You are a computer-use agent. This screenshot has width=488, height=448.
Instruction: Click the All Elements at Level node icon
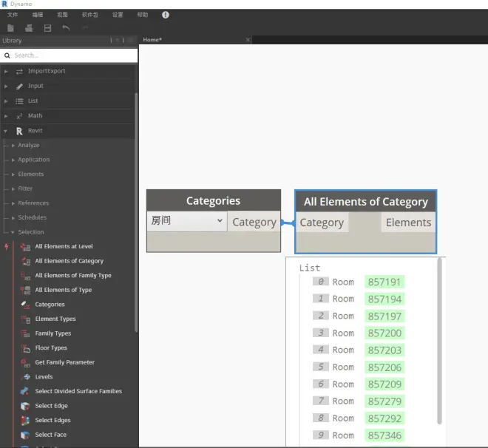(26, 247)
